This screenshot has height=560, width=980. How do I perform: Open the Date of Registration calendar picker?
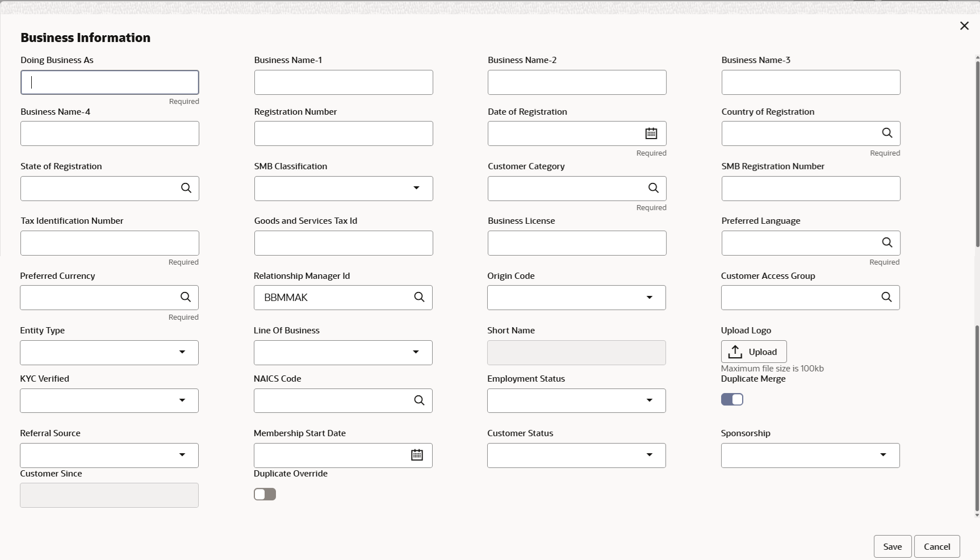click(651, 133)
